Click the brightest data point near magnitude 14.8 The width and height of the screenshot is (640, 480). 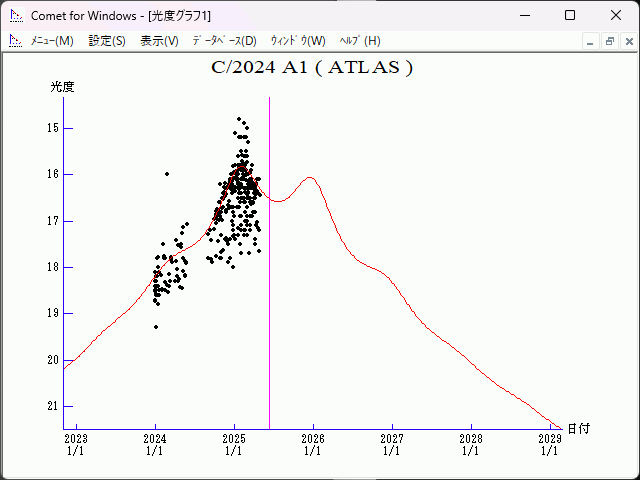pyautogui.click(x=239, y=119)
